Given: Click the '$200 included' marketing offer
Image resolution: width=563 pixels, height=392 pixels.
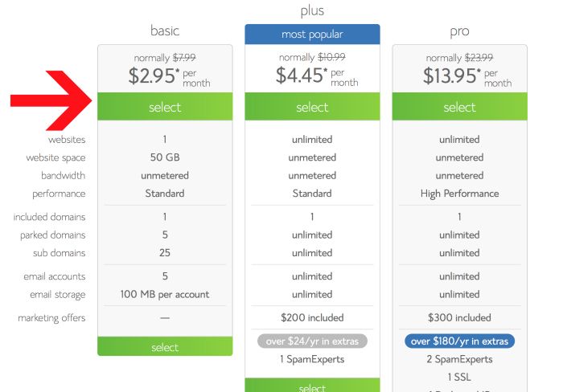Looking at the screenshot, I should (312, 318).
